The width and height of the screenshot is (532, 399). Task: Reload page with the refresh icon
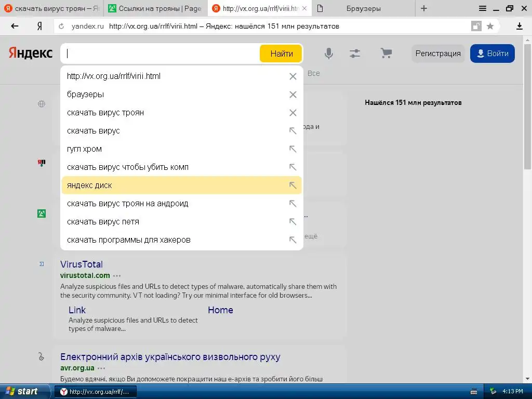[x=61, y=26]
